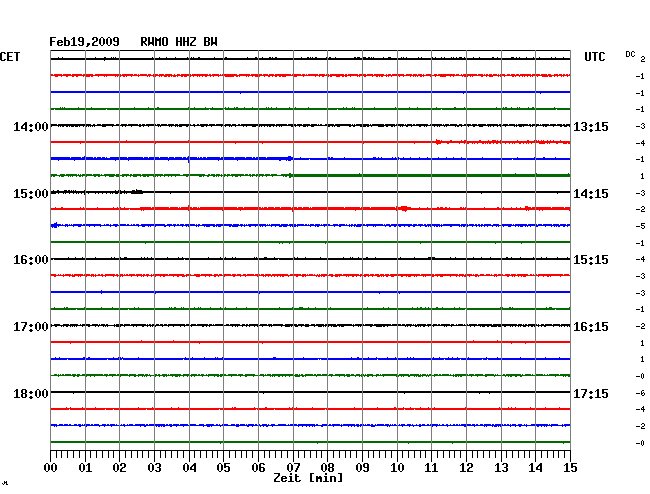
Task: Click the 11 minute axis label
Action: coord(431,467)
